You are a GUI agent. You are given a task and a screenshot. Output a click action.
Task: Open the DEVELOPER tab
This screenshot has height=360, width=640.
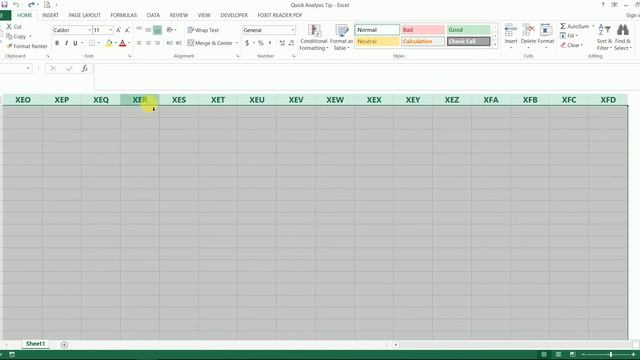pyautogui.click(x=234, y=15)
